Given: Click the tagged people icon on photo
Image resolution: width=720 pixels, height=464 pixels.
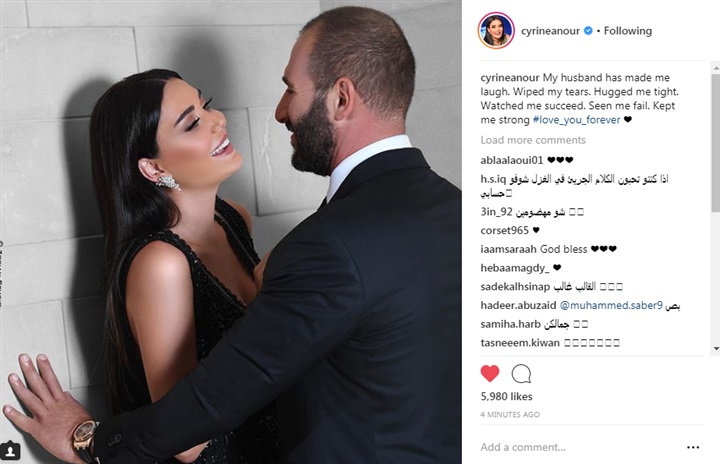Looking at the screenshot, I should pyautogui.click(x=10, y=450).
